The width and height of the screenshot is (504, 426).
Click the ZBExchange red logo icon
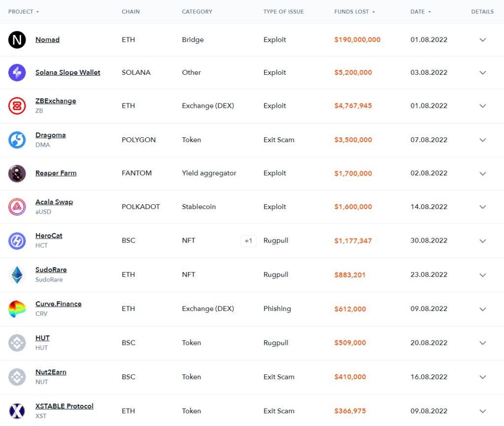[x=17, y=106]
